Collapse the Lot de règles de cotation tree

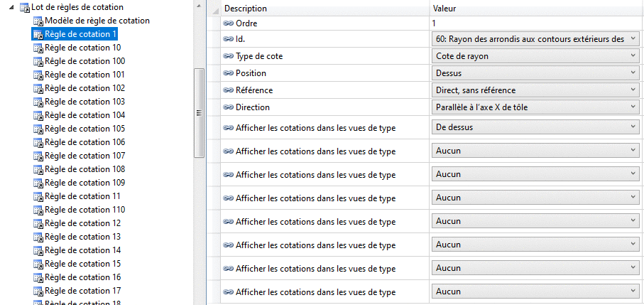coord(13,7)
